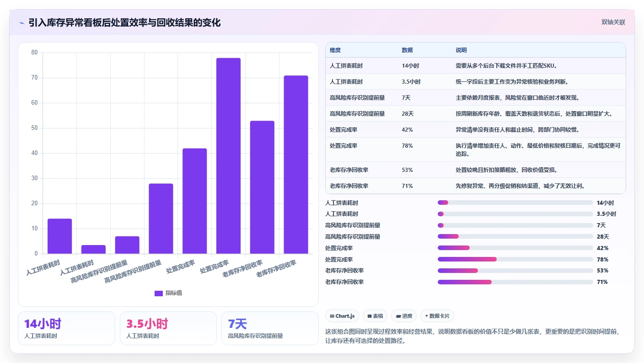This screenshot has width=644, height=363.
Task: Click table row about 执行清单增加责任人
Action: click(475, 149)
